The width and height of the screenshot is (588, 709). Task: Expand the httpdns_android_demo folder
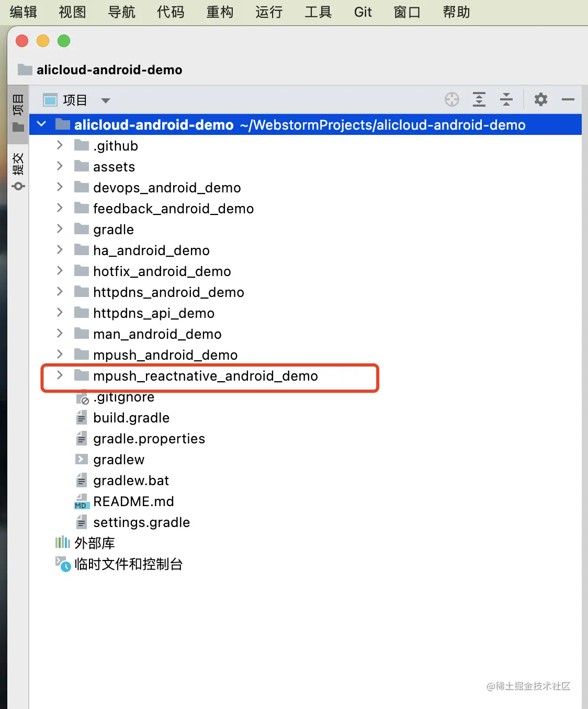[60, 292]
